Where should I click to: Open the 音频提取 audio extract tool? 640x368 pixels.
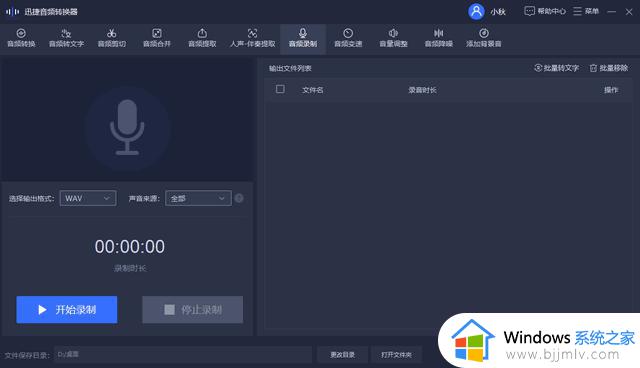click(202, 38)
